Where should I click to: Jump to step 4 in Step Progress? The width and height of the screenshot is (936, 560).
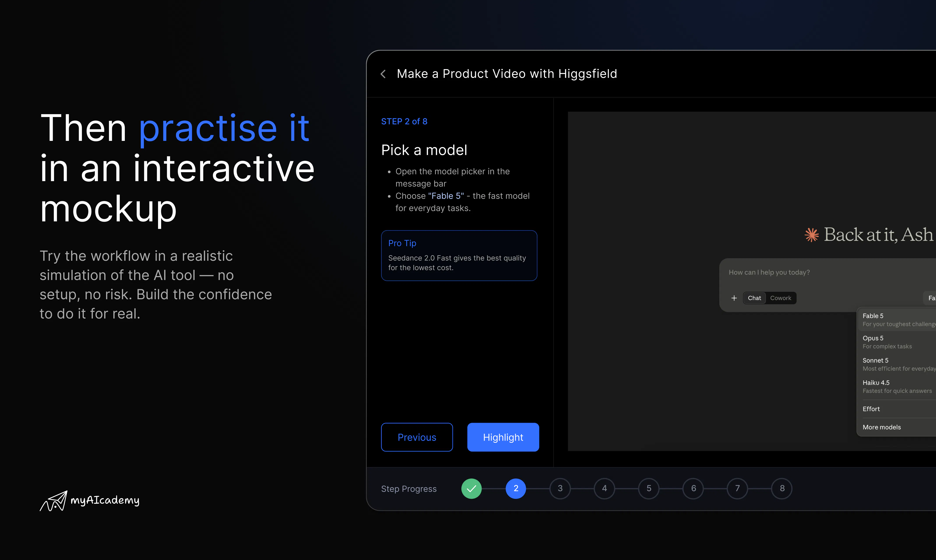[x=605, y=489]
